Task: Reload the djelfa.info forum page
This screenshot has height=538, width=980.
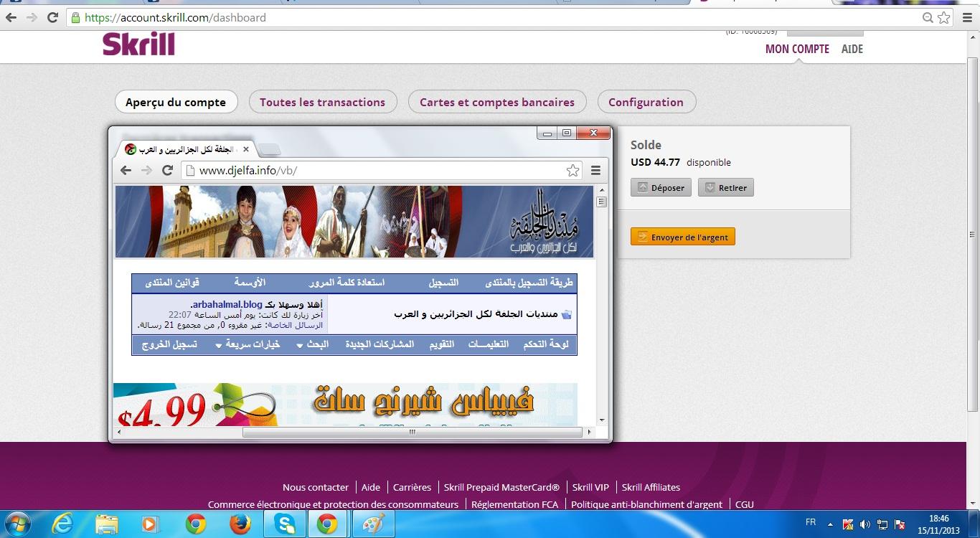Action: click(x=167, y=170)
